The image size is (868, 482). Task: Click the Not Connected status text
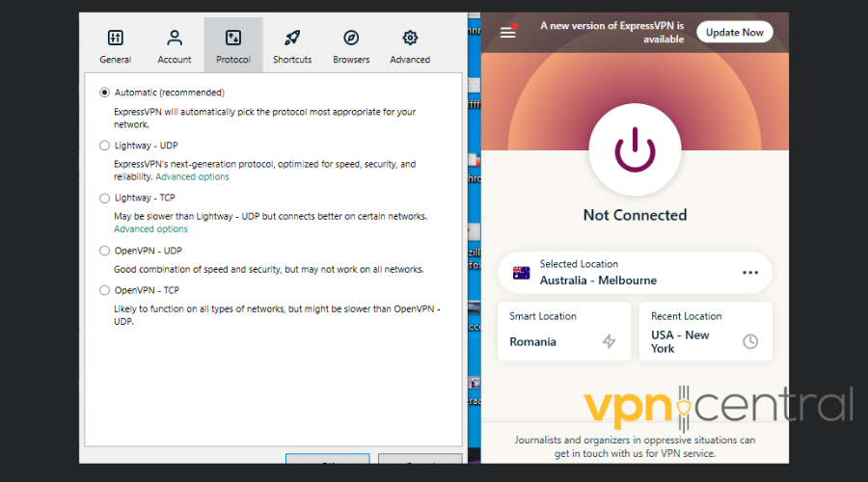(x=635, y=215)
